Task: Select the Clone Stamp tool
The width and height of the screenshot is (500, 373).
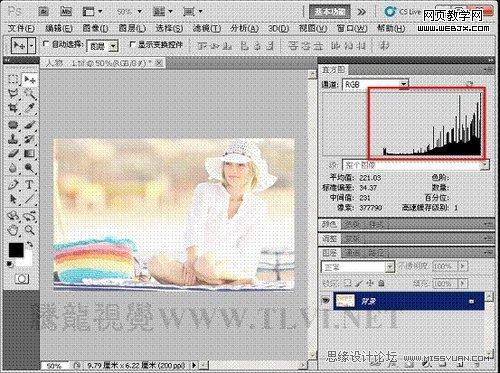Action: tap(13, 139)
